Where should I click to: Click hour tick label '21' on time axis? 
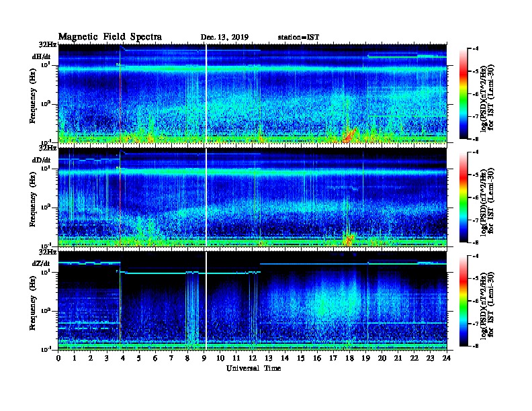[398, 358]
